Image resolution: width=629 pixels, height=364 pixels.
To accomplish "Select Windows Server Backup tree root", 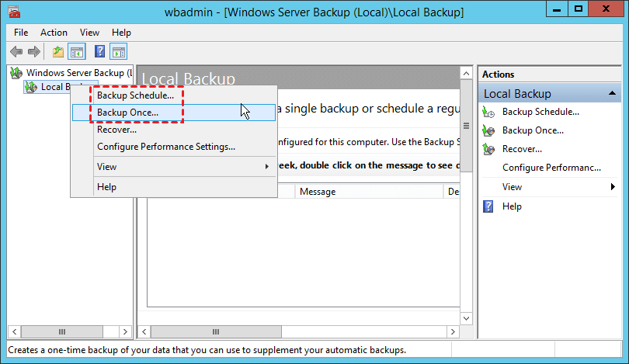I will click(79, 73).
